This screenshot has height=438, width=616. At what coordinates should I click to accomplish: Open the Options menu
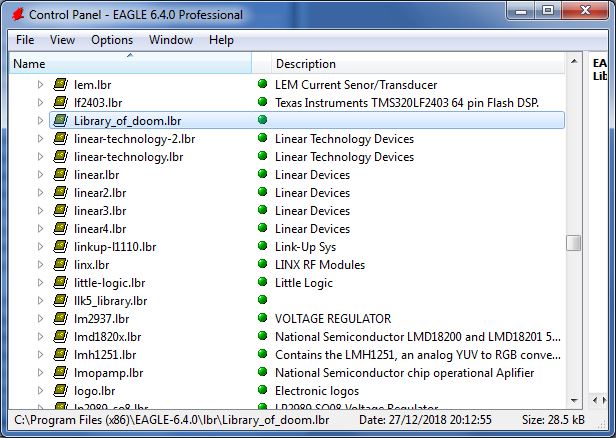tap(112, 40)
